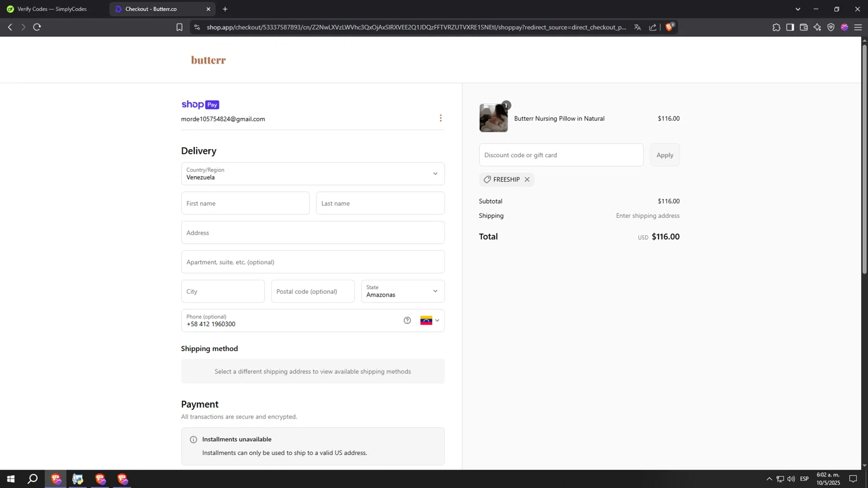Open the Brave Wallet icon
The height and width of the screenshot is (488, 868).
[804, 27]
